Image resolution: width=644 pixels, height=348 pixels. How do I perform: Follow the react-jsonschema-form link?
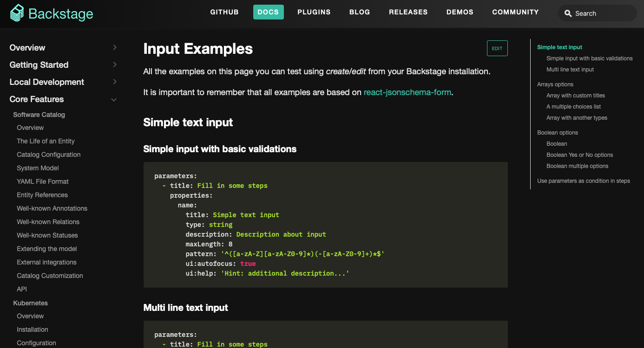pos(407,92)
